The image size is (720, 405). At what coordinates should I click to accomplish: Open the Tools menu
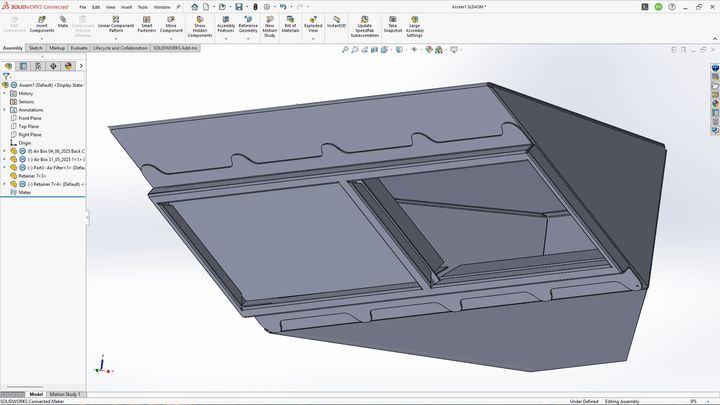click(x=141, y=6)
